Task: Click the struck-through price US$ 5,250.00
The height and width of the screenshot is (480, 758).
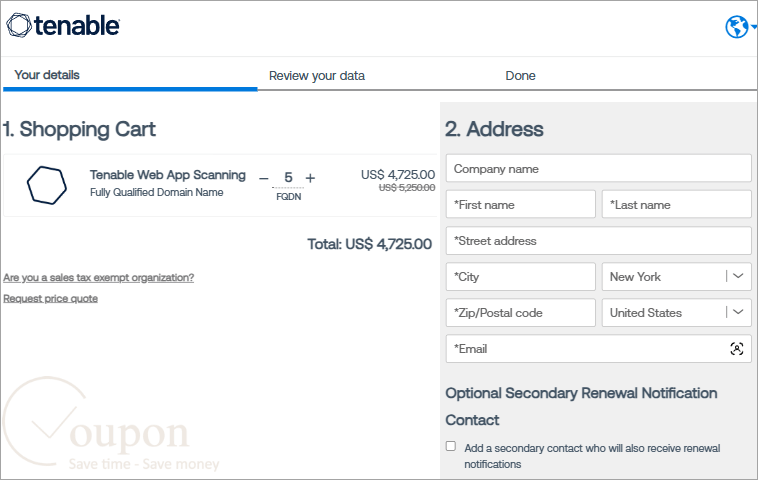Action: click(x=407, y=188)
